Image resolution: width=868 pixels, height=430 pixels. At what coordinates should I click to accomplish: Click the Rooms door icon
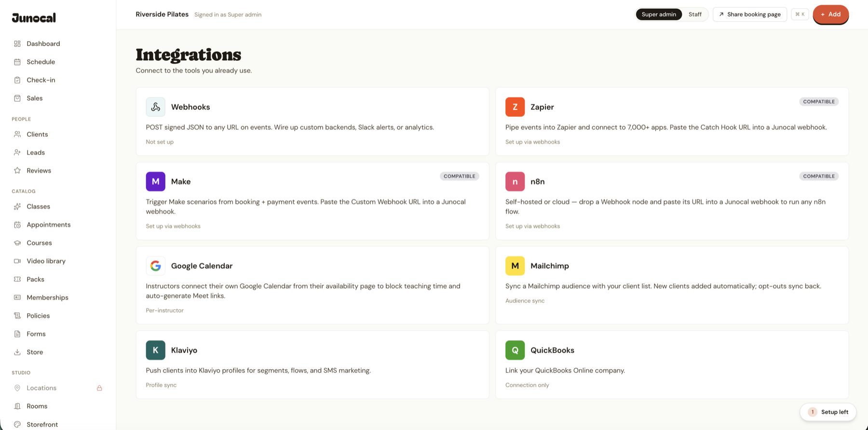pyautogui.click(x=17, y=406)
